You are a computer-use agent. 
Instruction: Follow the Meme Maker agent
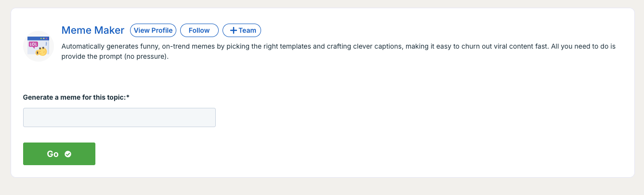click(199, 30)
